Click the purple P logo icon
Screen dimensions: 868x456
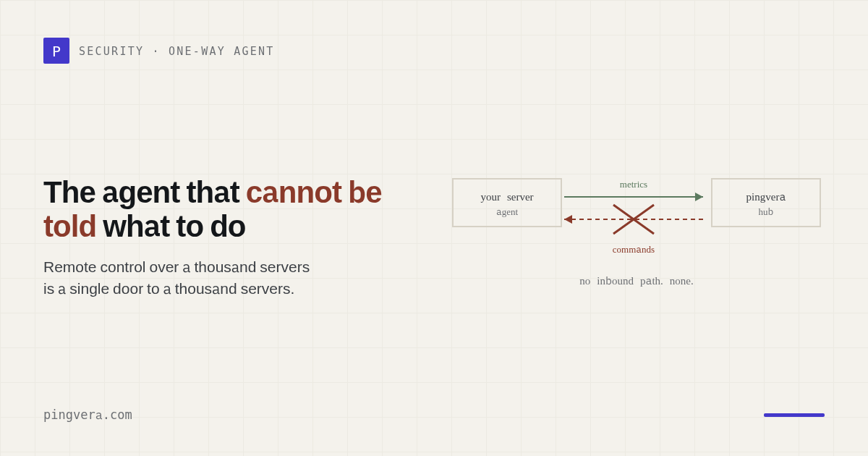point(56,51)
